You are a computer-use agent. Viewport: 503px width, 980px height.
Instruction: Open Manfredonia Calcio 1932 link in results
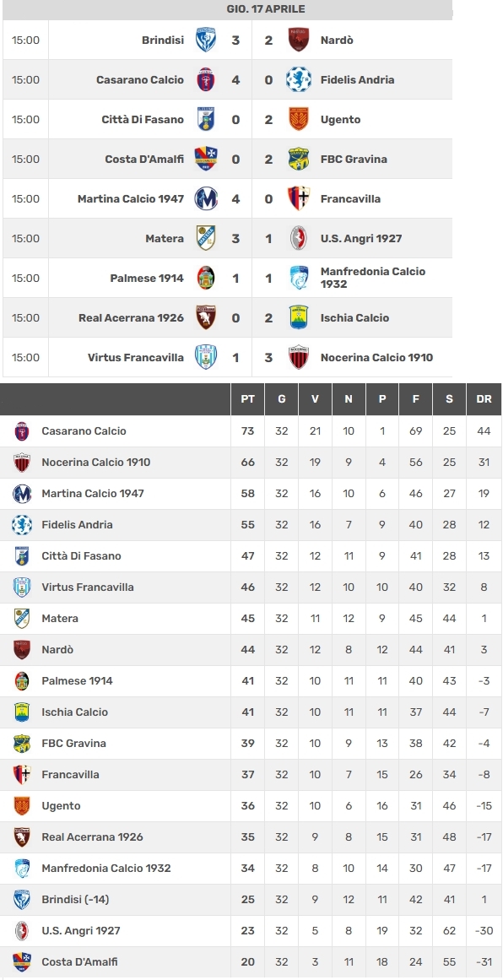[x=373, y=278]
